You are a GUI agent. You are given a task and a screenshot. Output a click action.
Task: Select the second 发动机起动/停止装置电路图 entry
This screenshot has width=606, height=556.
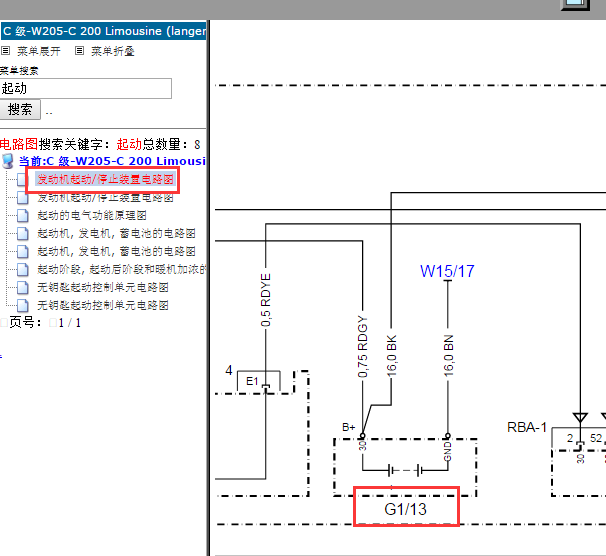(x=105, y=197)
